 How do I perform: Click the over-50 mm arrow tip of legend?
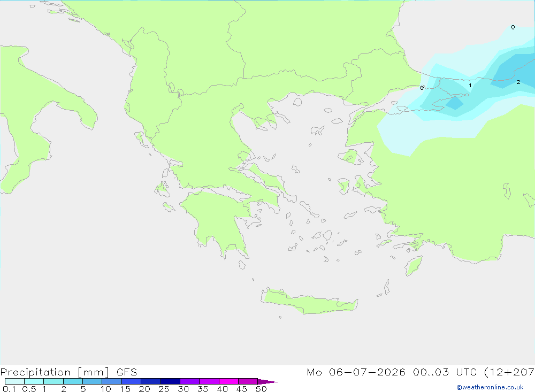click(x=268, y=382)
